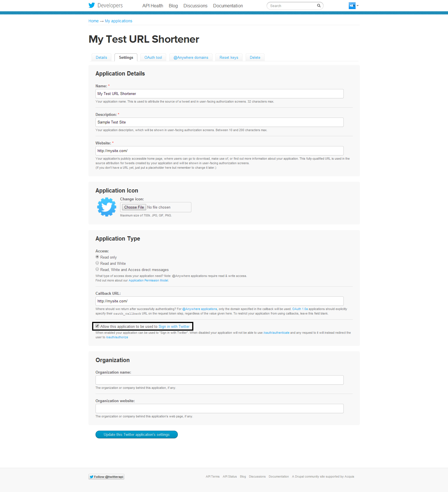
Task: Open the @Anywhere domains tab
Action: click(x=191, y=57)
